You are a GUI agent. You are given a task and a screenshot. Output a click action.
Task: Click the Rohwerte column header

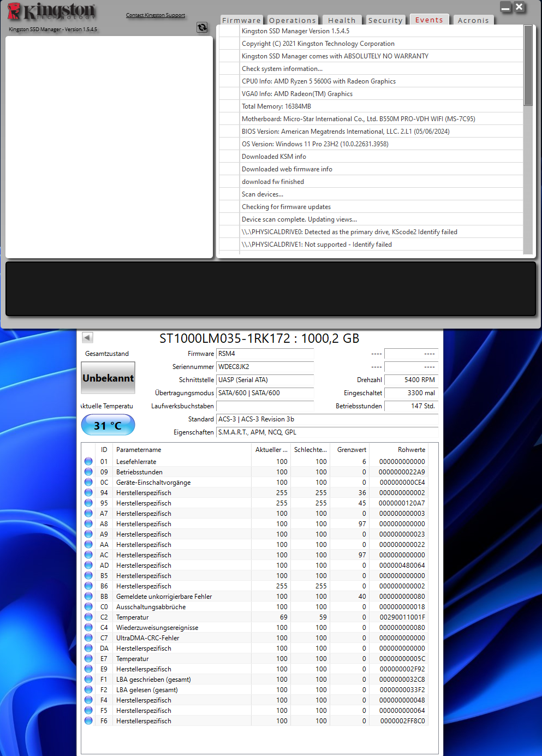tap(399, 450)
